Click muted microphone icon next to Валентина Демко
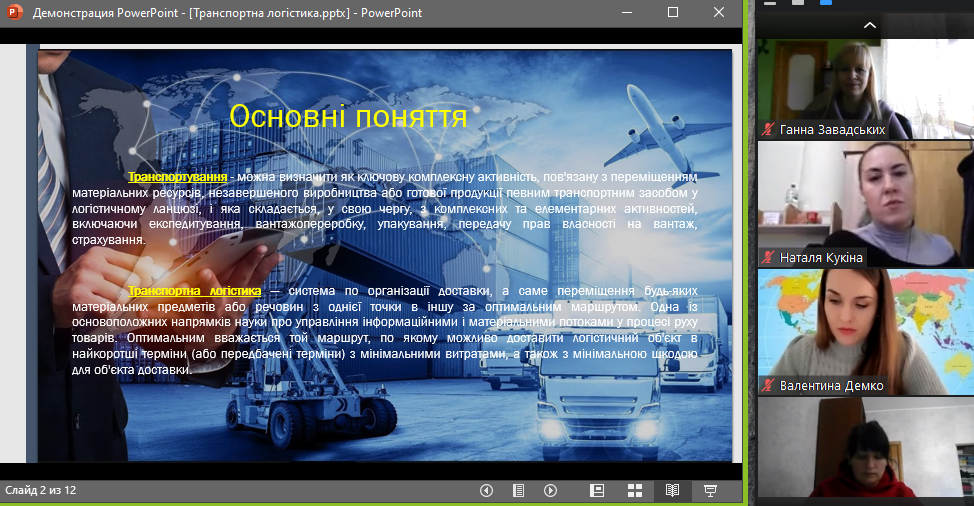 click(x=768, y=386)
